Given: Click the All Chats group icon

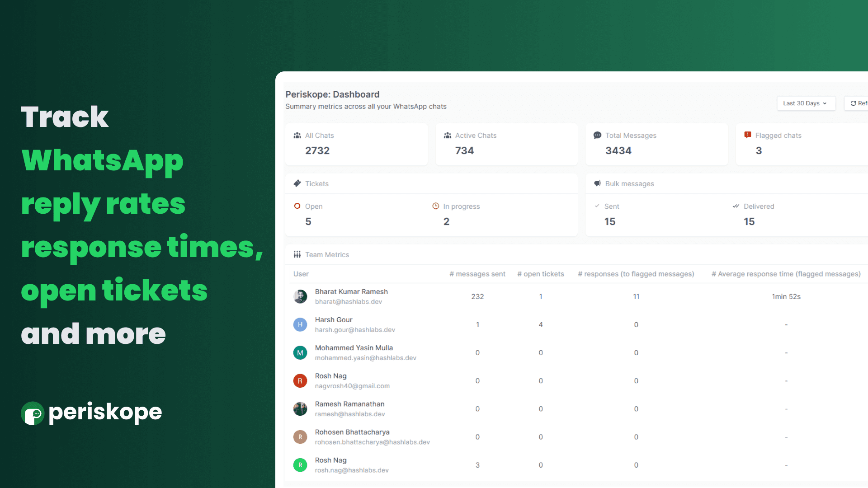Looking at the screenshot, I should (x=297, y=136).
